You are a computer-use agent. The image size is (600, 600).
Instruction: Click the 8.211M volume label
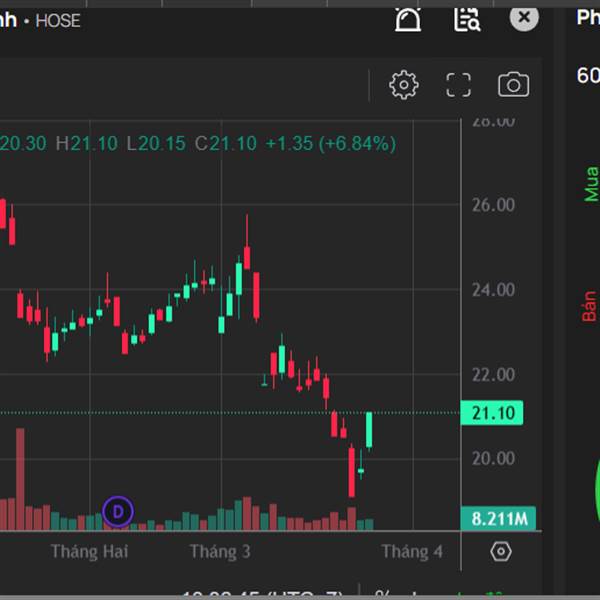pos(498,518)
